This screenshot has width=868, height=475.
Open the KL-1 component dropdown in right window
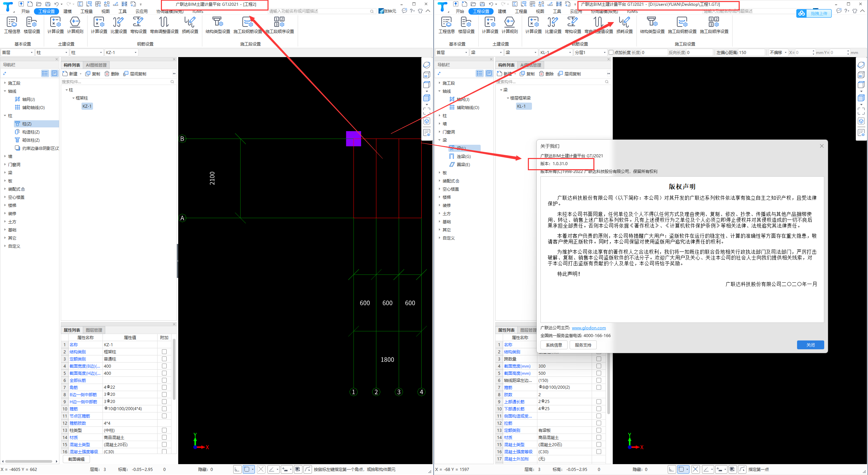(x=556, y=52)
